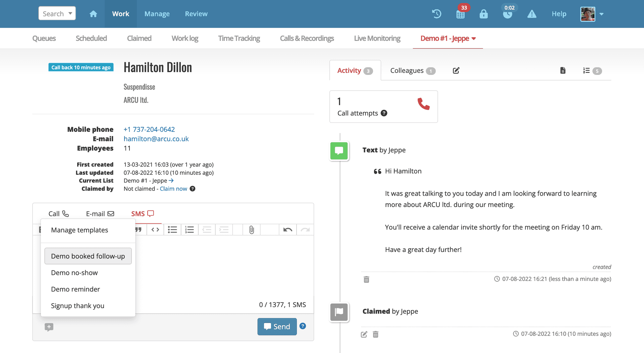Insert a numbered list
The height and width of the screenshot is (353, 644).
pos(190,230)
